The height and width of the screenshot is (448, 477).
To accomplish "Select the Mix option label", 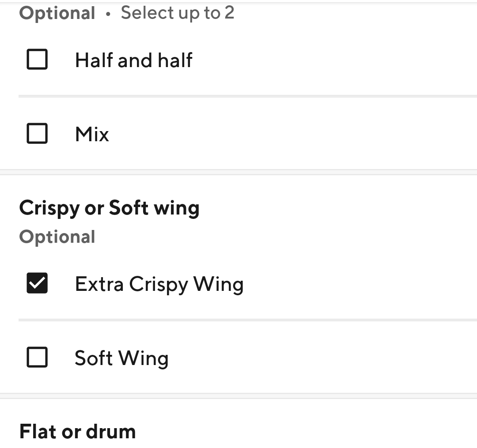I will tap(92, 134).
